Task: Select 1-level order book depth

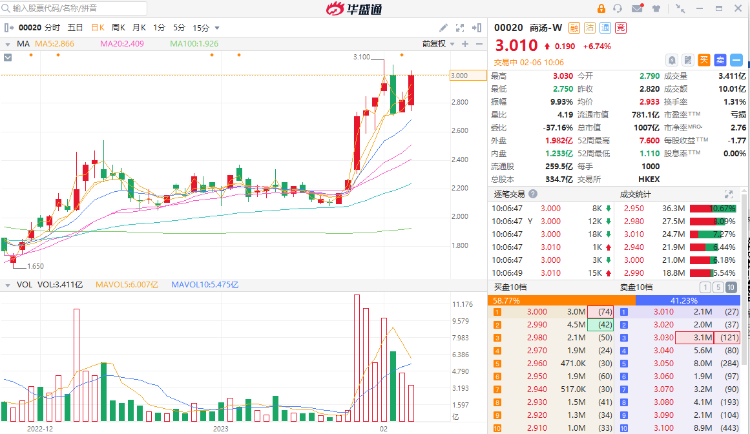Action: [x=705, y=287]
